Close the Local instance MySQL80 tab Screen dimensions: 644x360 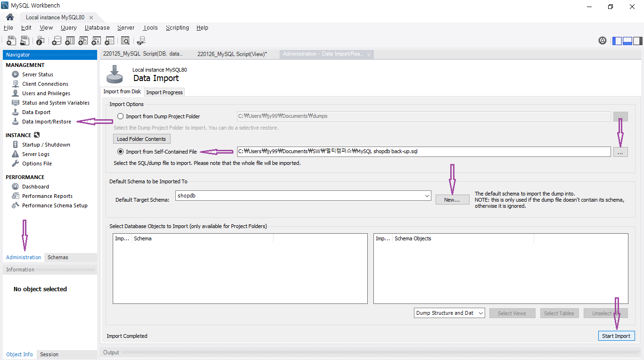[x=91, y=17]
